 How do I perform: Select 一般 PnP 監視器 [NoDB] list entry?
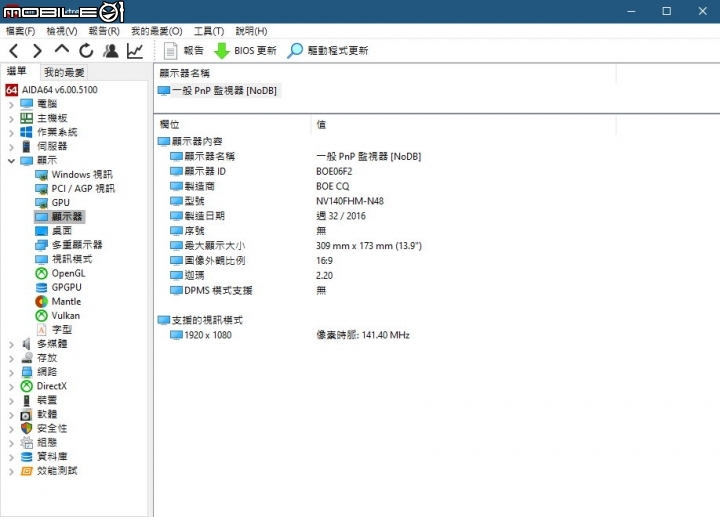tap(218, 91)
